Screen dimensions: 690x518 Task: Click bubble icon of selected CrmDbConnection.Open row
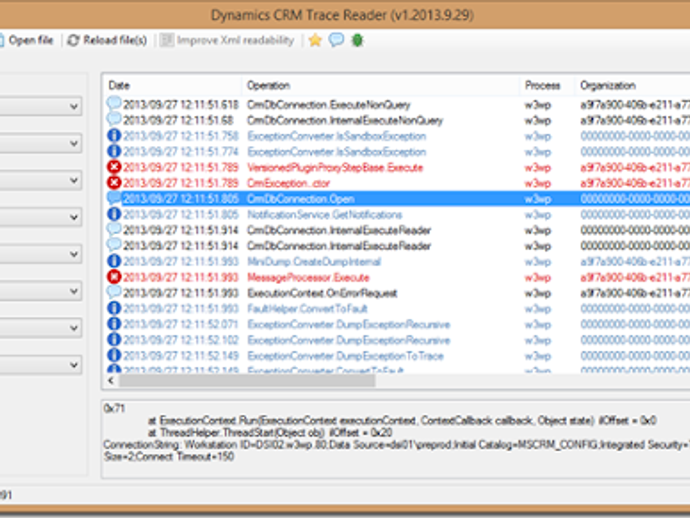pyautogui.click(x=114, y=198)
